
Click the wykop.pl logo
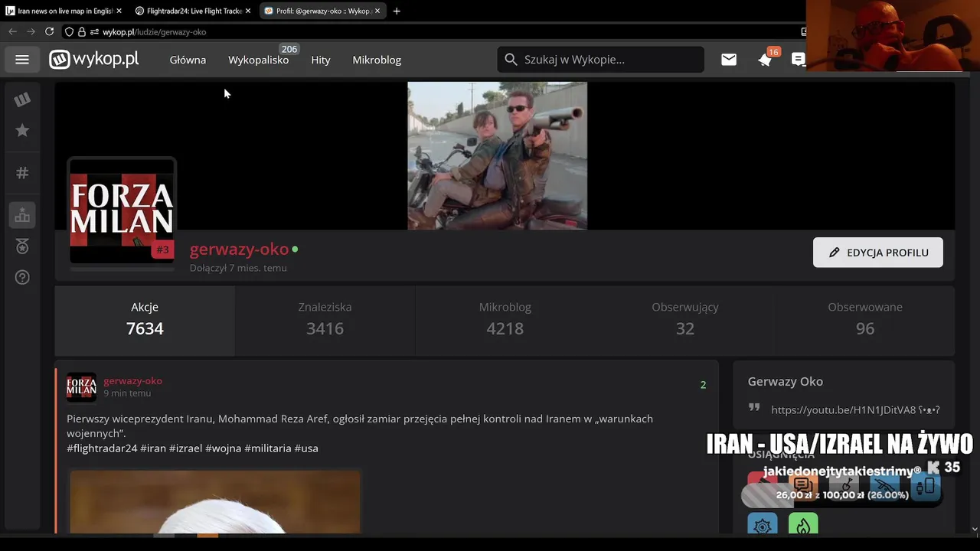pyautogui.click(x=94, y=59)
